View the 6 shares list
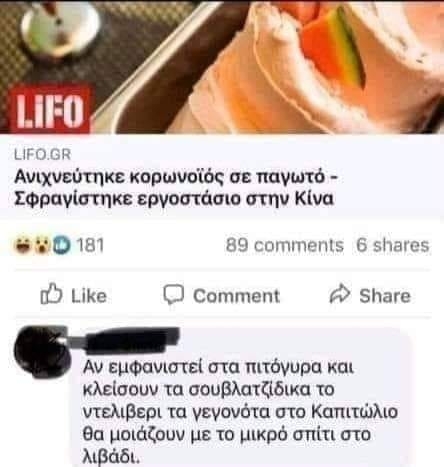 click(393, 245)
